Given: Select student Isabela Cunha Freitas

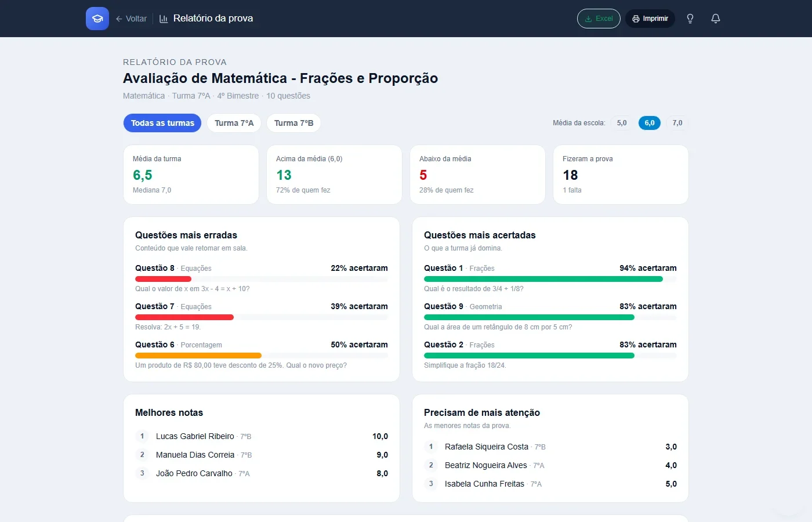Looking at the screenshot, I should point(484,484).
